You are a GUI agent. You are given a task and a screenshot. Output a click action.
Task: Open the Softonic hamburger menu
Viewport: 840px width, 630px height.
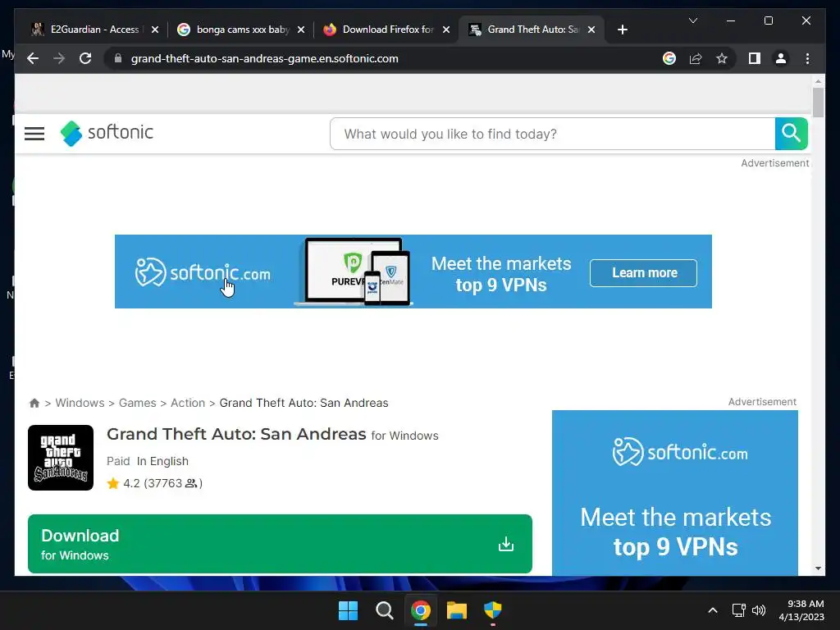pos(34,134)
